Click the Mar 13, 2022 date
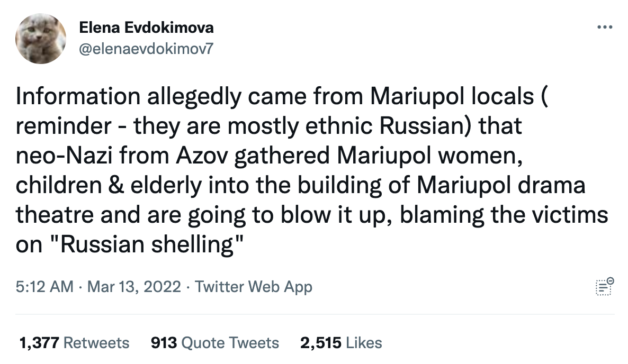 (134, 287)
